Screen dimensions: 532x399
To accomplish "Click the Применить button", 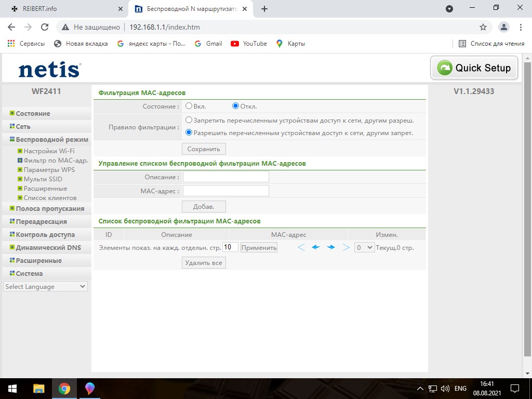I will (x=259, y=248).
